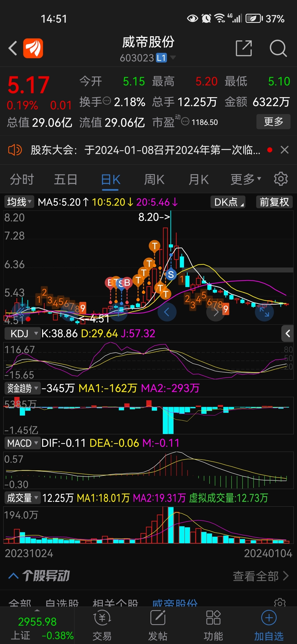Image resolution: width=297 pixels, height=644 pixels.
Task: Tap the eye comfort status icon
Action: pos(193,18)
